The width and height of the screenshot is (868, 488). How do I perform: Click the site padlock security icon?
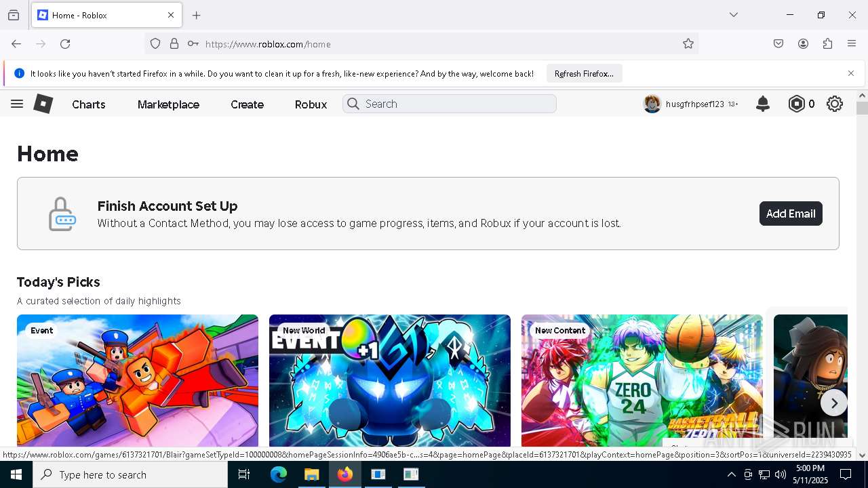click(x=174, y=44)
